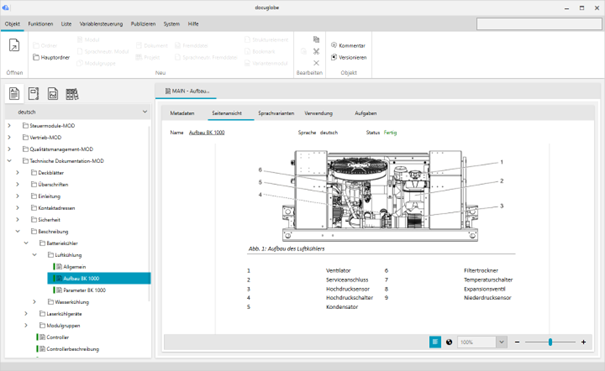The height and width of the screenshot is (371, 605).
Task: Expand the Laserkühlgeräte folder
Action: [26, 314]
